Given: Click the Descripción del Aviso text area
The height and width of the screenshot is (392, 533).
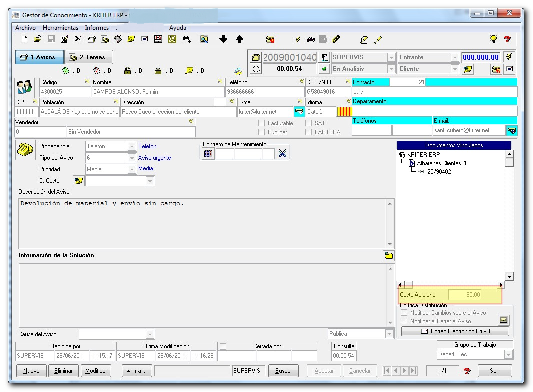Looking at the screenshot, I should click(x=203, y=224).
